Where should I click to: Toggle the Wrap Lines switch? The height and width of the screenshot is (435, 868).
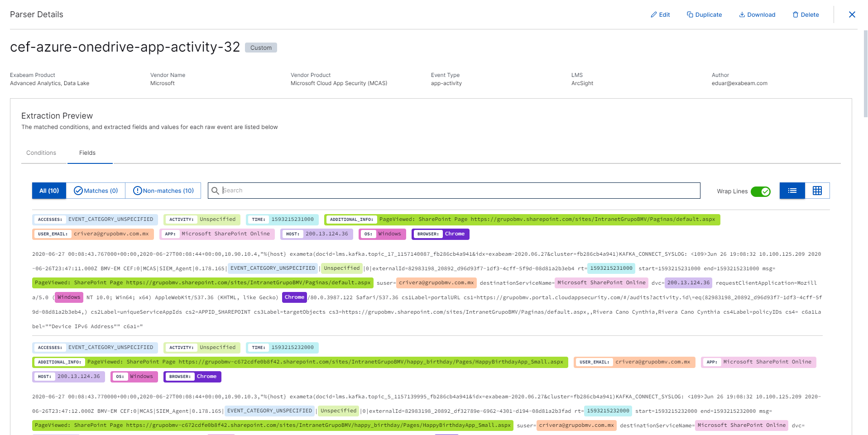point(761,191)
